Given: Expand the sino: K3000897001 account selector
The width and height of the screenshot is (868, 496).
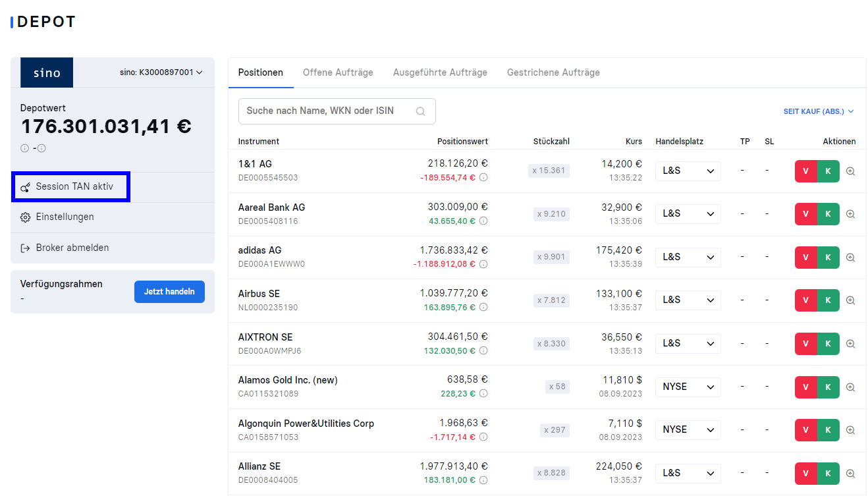Looking at the screenshot, I should click(x=161, y=72).
